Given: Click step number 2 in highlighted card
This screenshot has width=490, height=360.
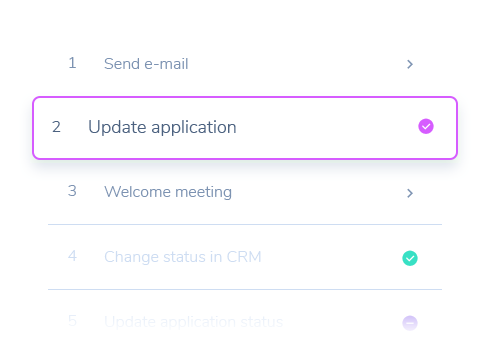Looking at the screenshot, I should (x=56, y=127).
